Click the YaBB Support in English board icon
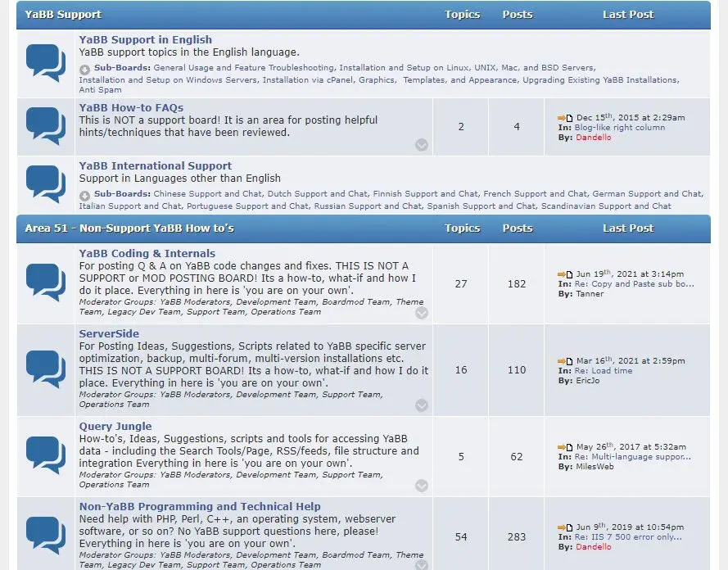Viewport: 728px width, 570px height. 46,63
